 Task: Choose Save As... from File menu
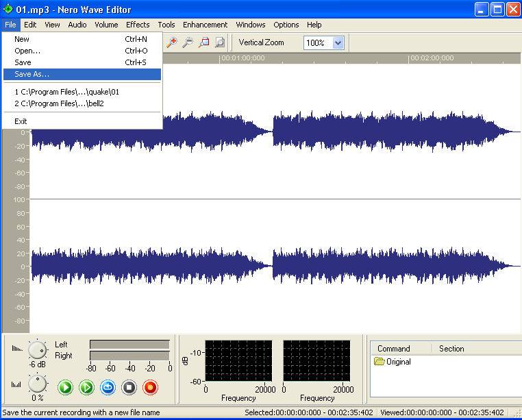pos(32,74)
